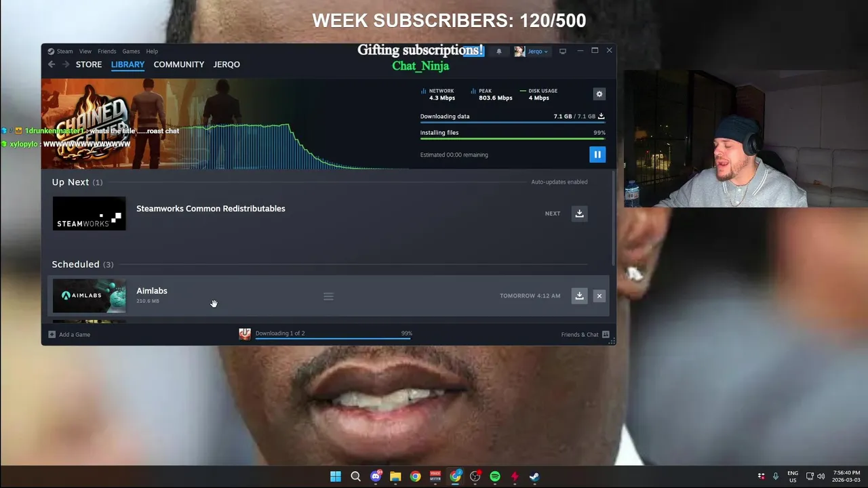The image size is (868, 488).
Task: Switch Steam to Big Picture mode
Action: 562,52
